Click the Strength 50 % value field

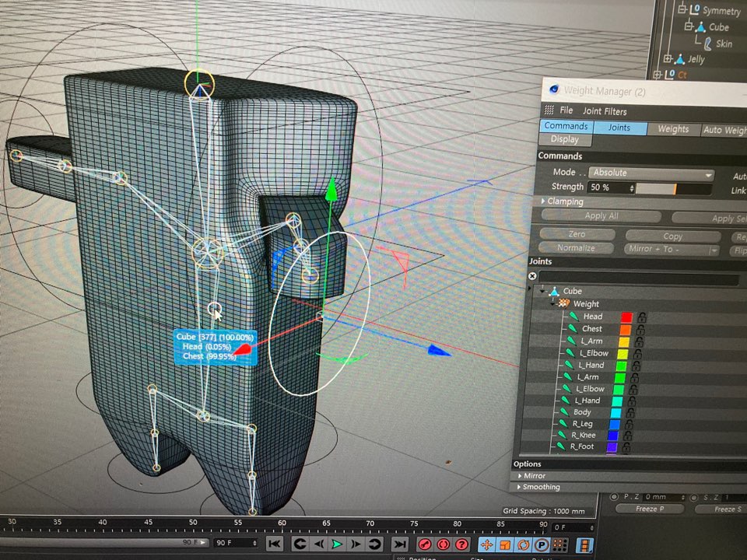coord(612,187)
